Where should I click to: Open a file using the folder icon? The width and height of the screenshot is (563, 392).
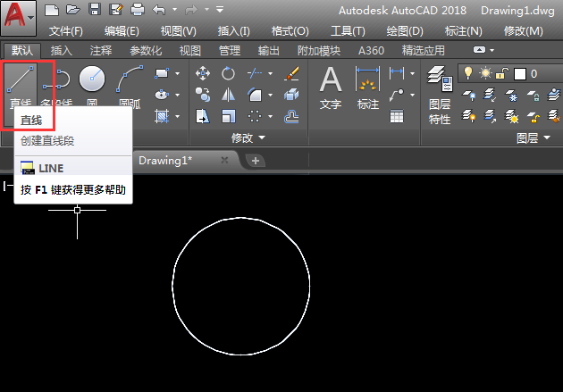pyautogui.click(x=73, y=10)
